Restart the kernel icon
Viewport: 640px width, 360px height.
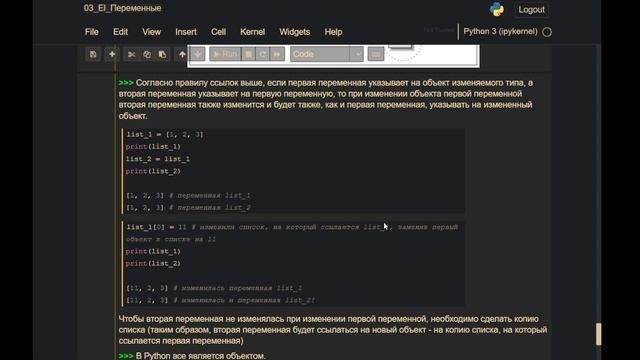[x=263, y=54]
